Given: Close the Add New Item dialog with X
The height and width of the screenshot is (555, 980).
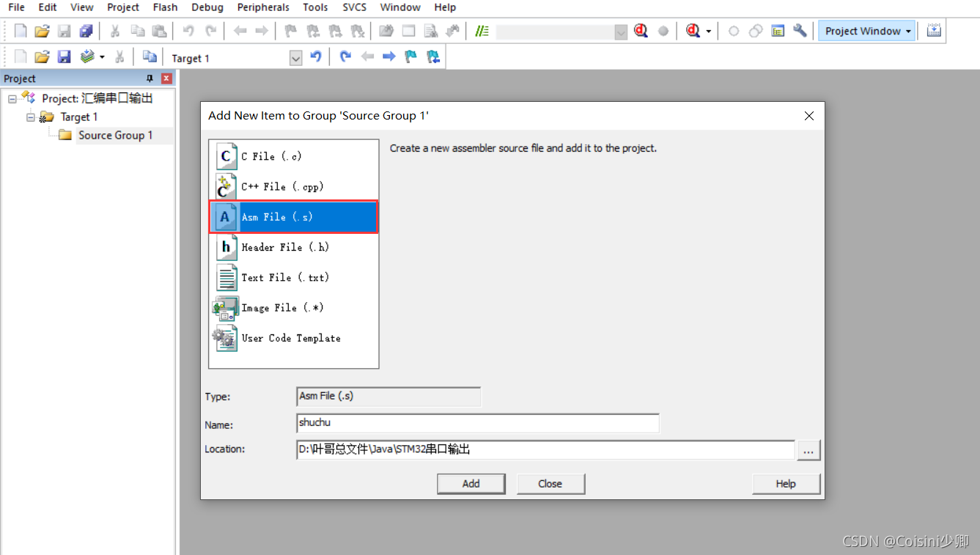Looking at the screenshot, I should (x=809, y=116).
